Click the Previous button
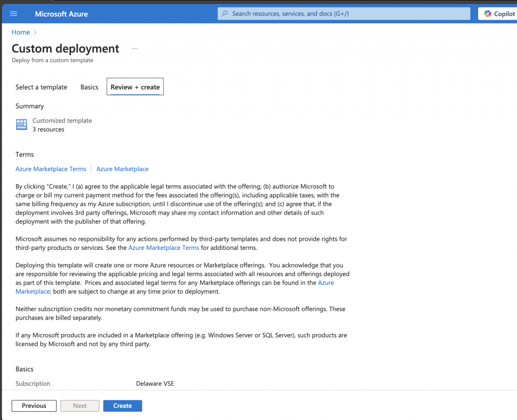The image size is (517, 420). (34, 406)
